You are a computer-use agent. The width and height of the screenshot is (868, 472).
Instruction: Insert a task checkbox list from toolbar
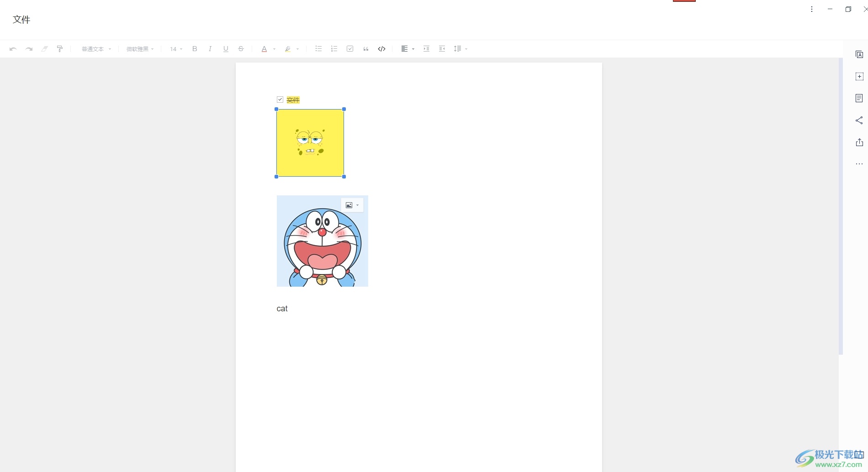350,49
